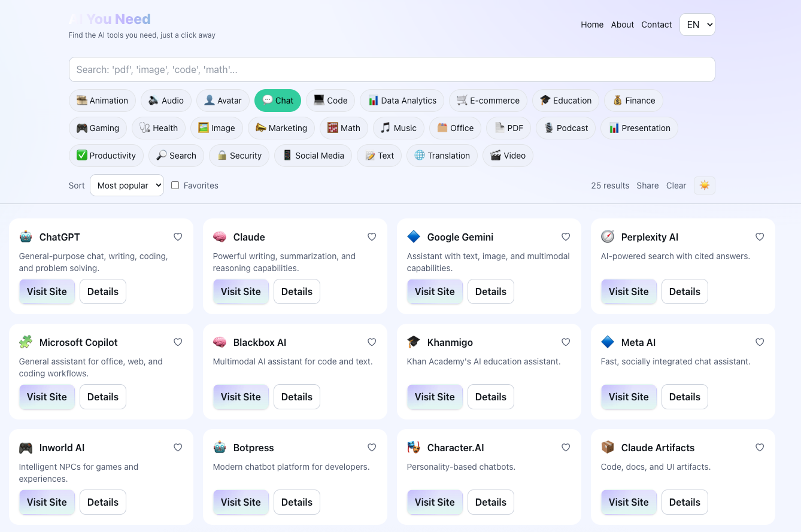The height and width of the screenshot is (532, 801).
Task: Toggle the Perplexity AI favorite heart
Action: (760, 237)
